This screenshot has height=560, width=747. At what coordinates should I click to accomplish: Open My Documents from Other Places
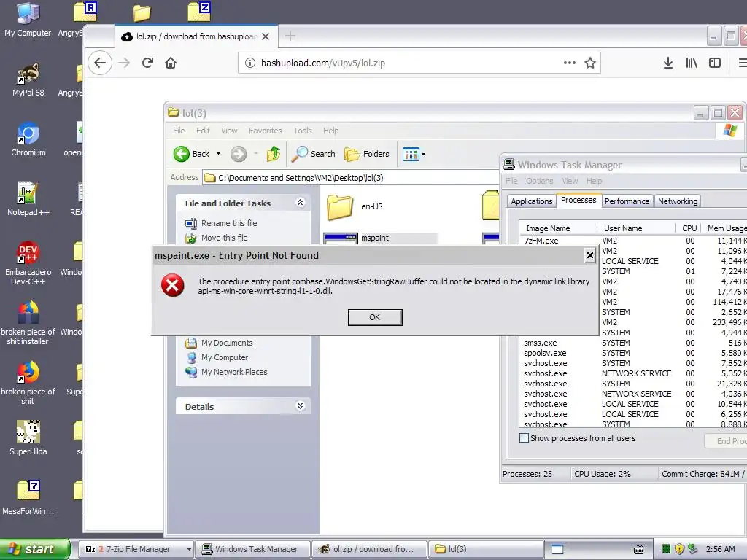227,343
